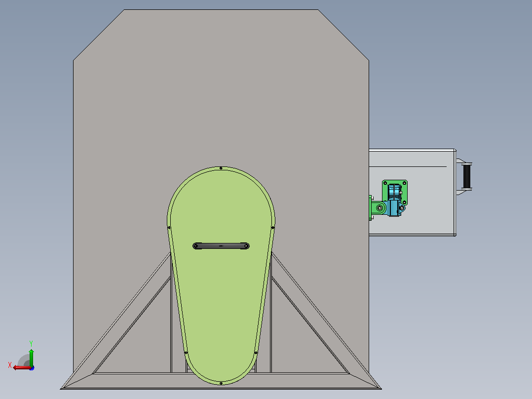Viewport: 532px width, 399px height.
Task: Click the green Y axis arrow
Action: (31, 357)
